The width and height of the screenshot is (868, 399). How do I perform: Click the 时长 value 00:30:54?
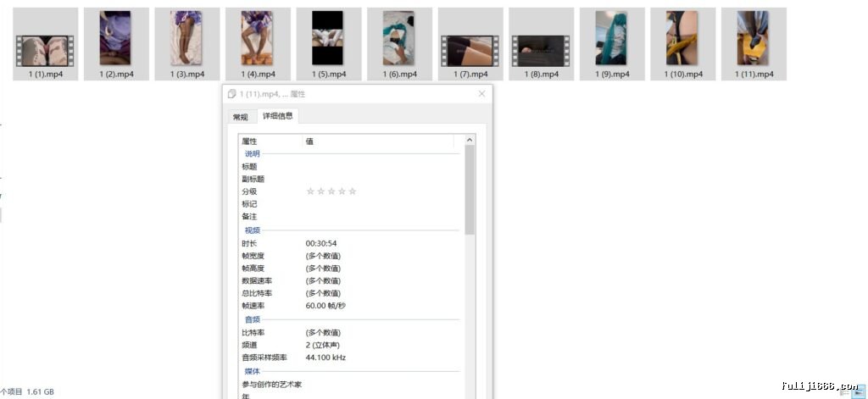point(321,243)
